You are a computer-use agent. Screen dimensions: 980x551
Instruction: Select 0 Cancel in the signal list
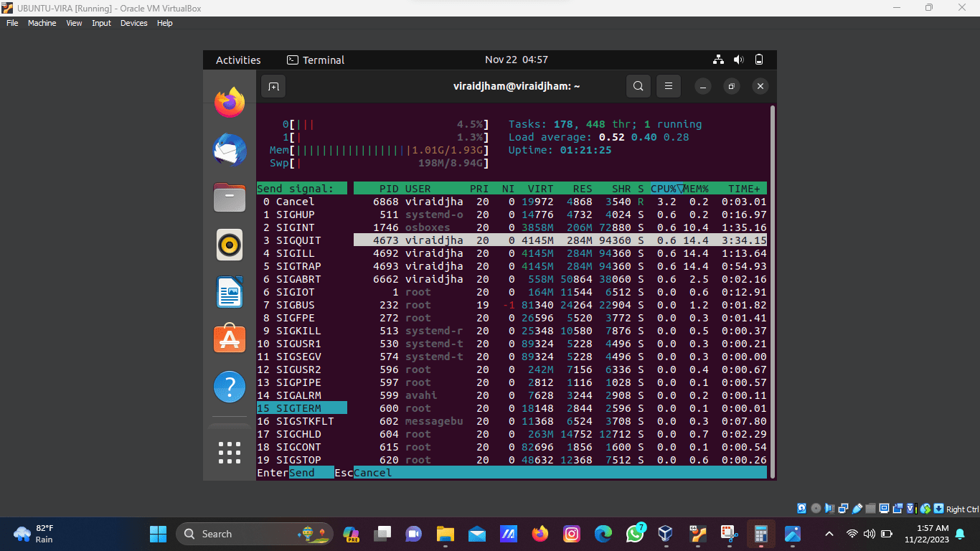(302, 202)
